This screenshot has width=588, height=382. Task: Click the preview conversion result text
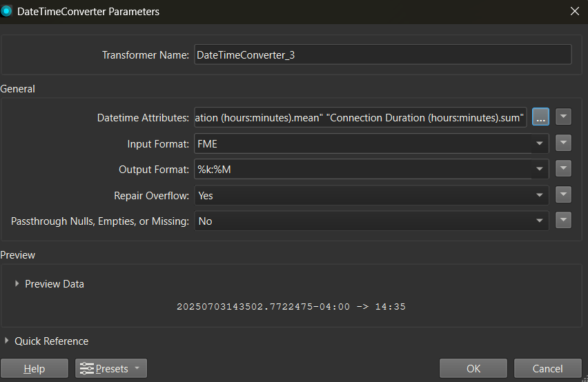click(x=291, y=307)
